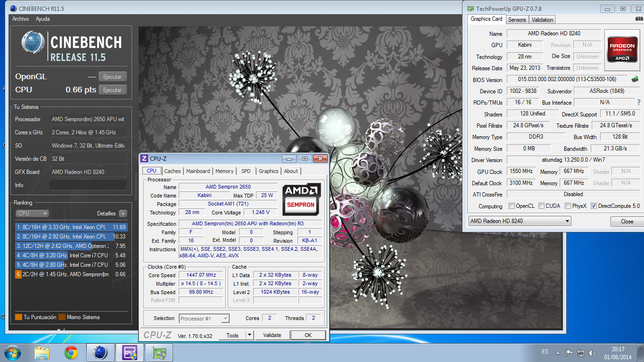Viewport: 644px width, 362px height.
Task: Open the CPU dropdown in Ranking
Action: click(x=32, y=214)
